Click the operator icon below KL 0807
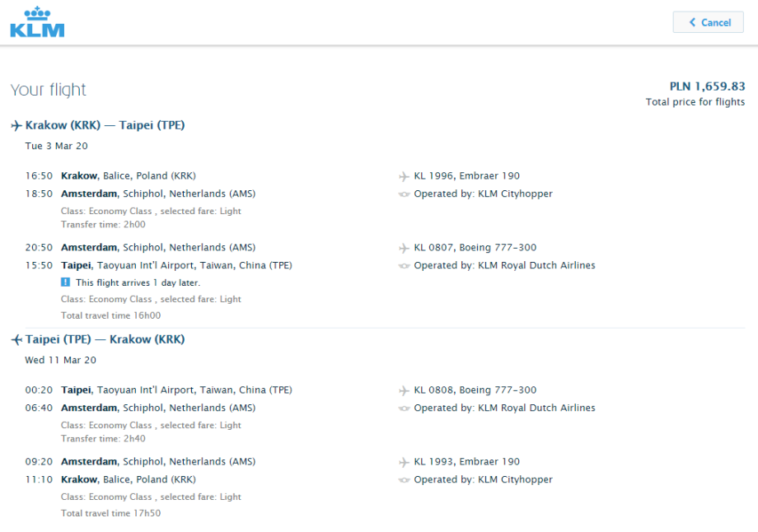 point(404,266)
